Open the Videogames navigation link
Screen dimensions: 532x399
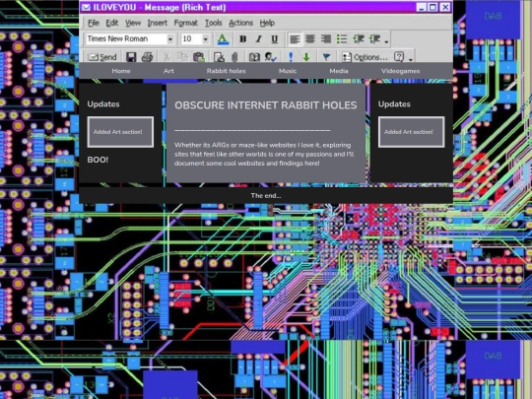[x=400, y=71]
